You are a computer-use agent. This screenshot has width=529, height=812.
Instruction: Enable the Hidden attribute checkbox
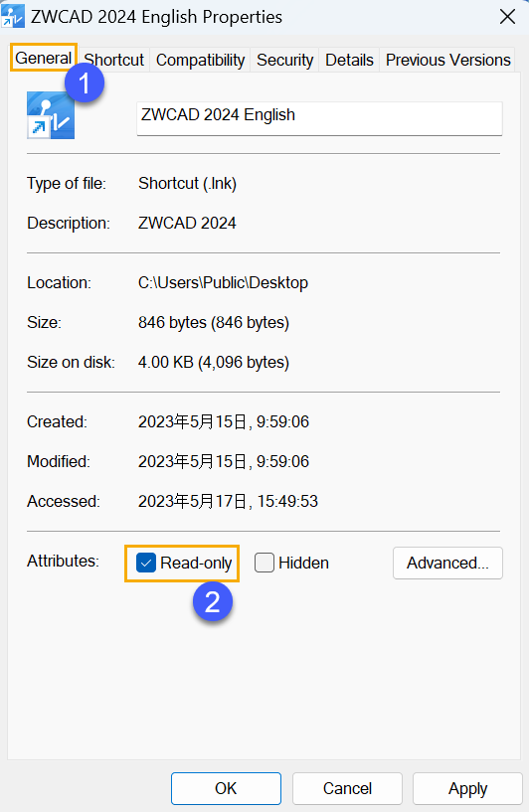click(x=264, y=563)
